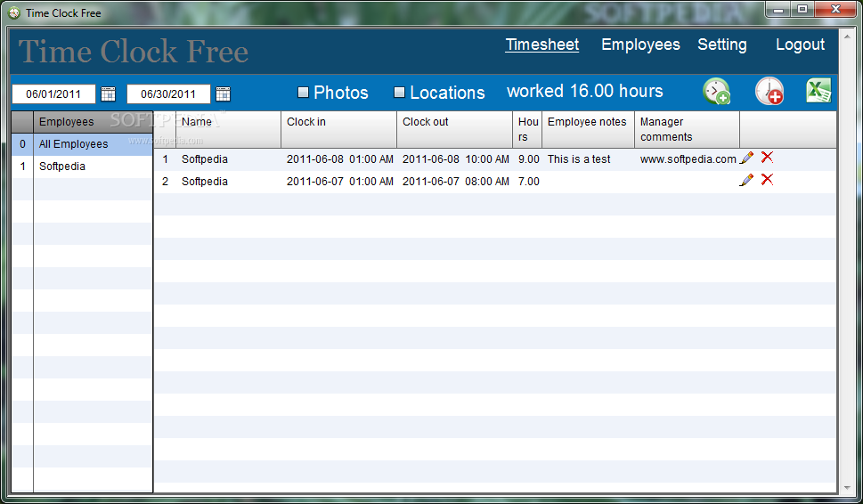Viewport: 863px width, 504px height.
Task: Switch to the Employees page
Action: 640,45
